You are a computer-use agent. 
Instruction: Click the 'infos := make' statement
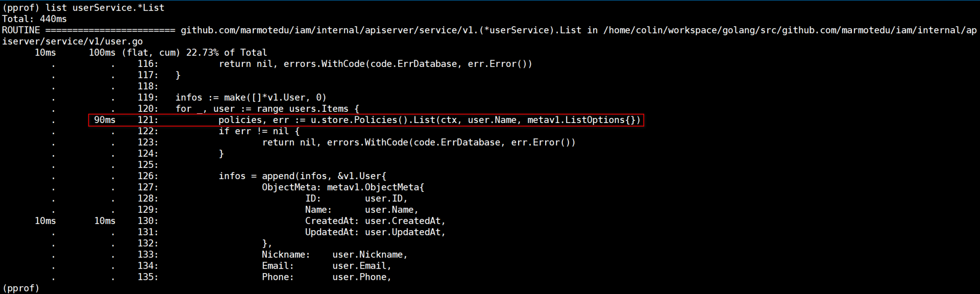tap(251, 97)
